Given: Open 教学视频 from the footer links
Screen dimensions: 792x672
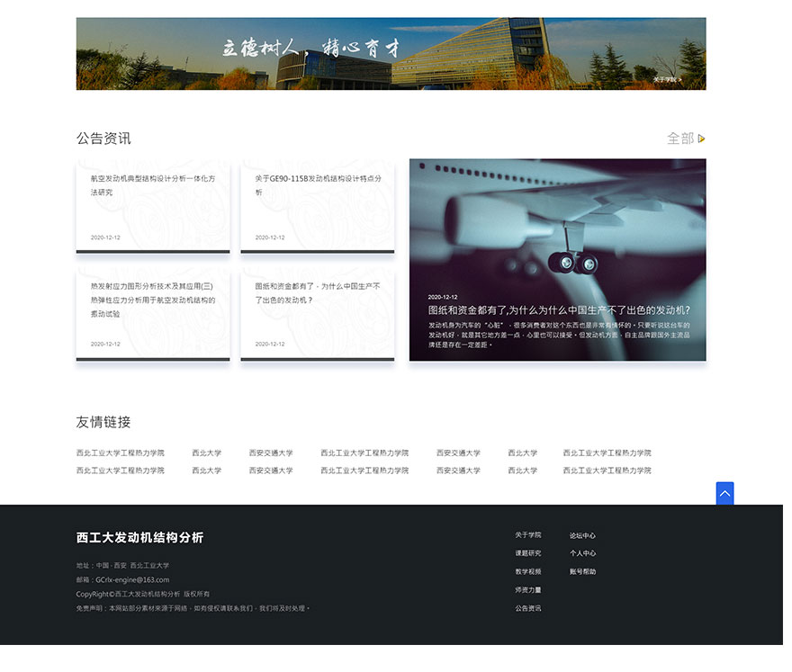Looking at the screenshot, I should [528, 571].
